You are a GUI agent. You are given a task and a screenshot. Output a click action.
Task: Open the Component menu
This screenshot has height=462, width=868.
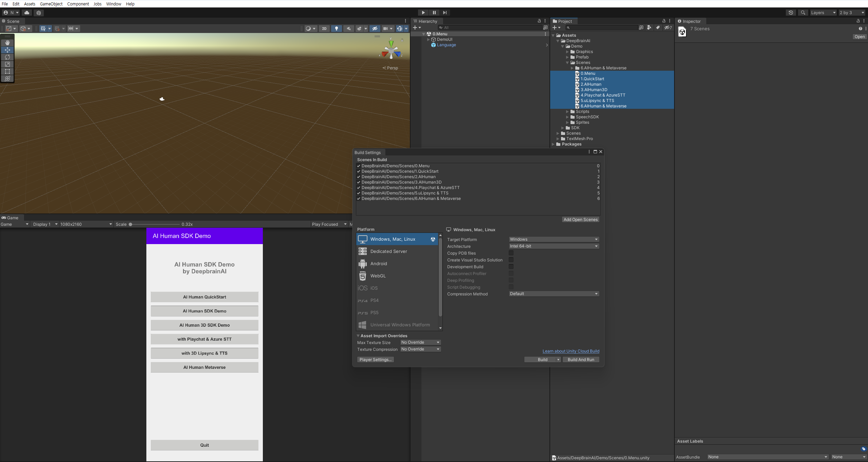point(78,4)
